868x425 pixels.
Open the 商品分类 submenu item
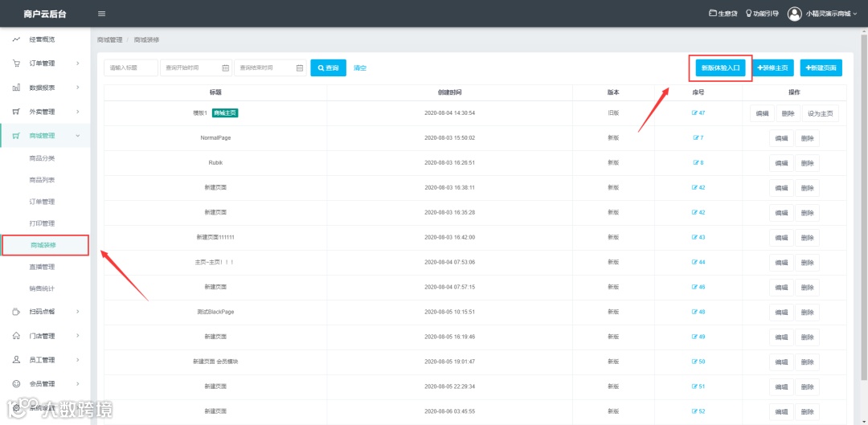tap(42, 158)
